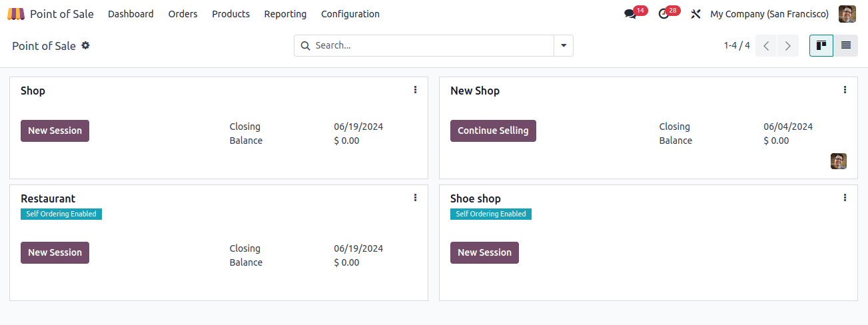Image resolution: width=868 pixels, height=325 pixels.
Task: Click the user avatar on New Shop card
Action: (839, 161)
